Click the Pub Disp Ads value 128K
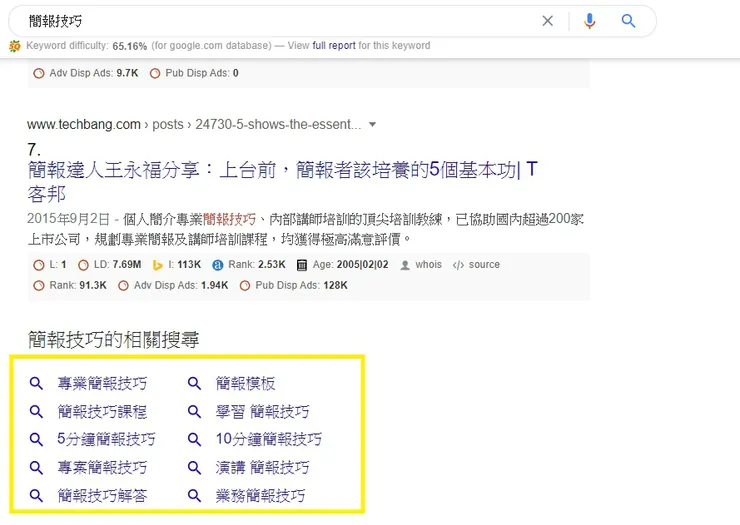740x525 pixels. click(335, 285)
